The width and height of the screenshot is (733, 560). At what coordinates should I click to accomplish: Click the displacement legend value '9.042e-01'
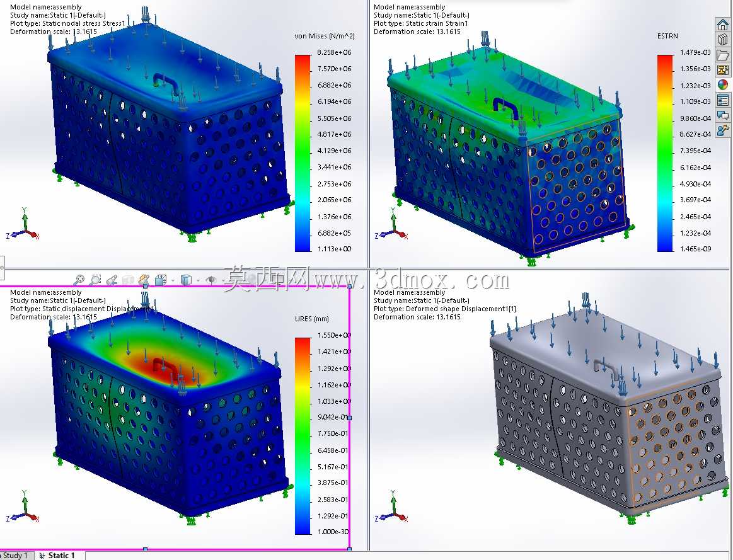coord(334,417)
